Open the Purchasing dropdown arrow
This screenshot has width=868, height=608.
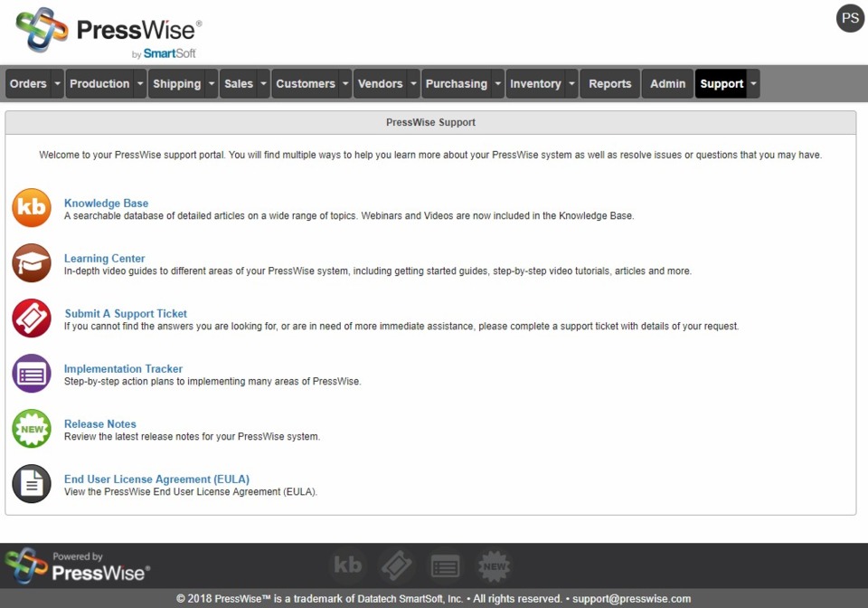point(497,84)
